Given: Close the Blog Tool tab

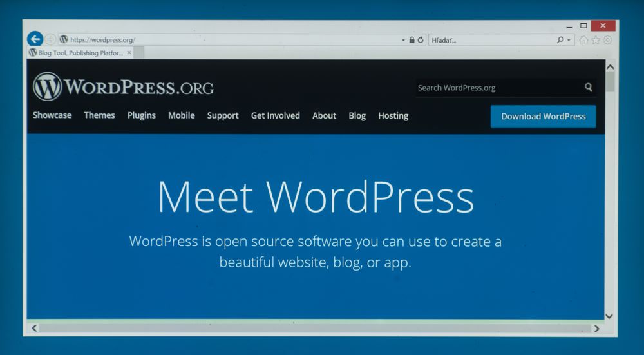Looking at the screenshot, I should coord(129,53).
